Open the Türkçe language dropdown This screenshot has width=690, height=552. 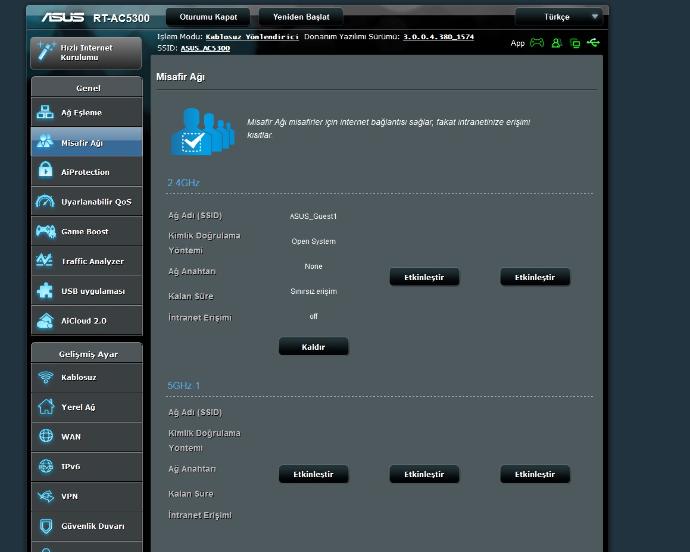(x=561, y=17)
